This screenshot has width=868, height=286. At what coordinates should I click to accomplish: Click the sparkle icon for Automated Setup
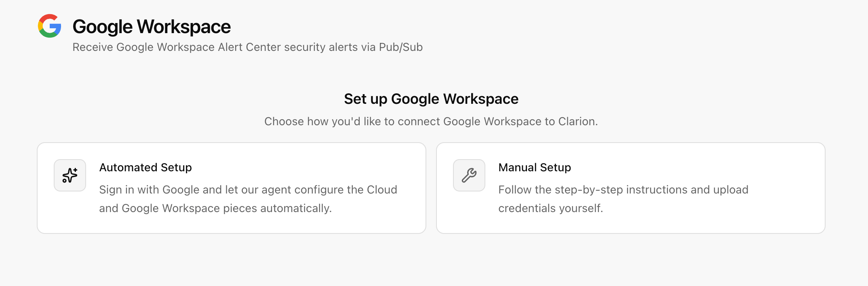(x=70, y=175)
